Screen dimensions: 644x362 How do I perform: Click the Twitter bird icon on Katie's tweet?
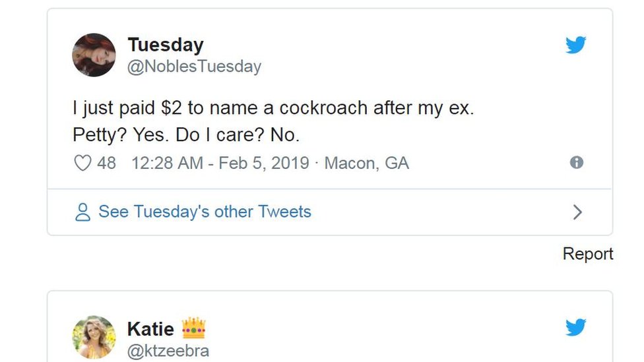tap(575, 328)
